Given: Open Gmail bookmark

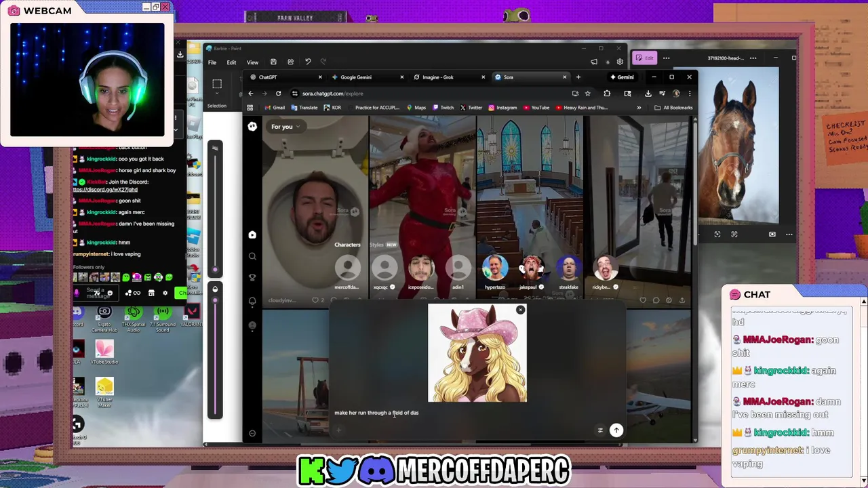Looking at the screenshot, I should (275, 107).
